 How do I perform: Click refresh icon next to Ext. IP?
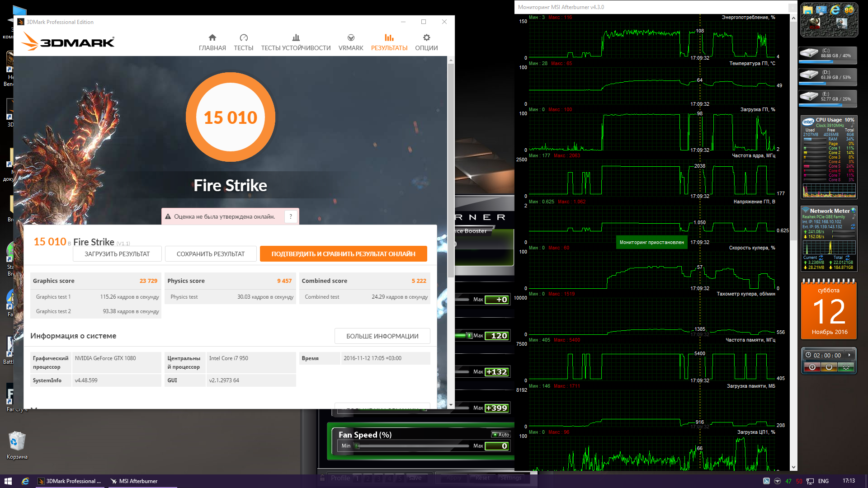point(853,226)
